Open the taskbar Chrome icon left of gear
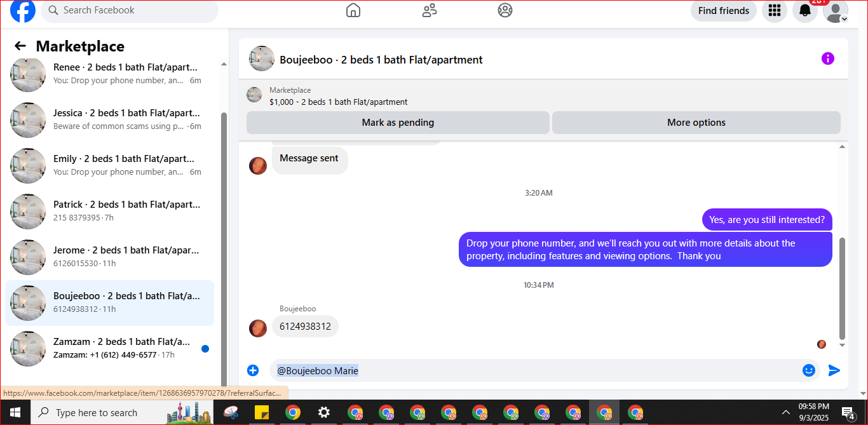 pyautogui.click(x=293, y=412)
